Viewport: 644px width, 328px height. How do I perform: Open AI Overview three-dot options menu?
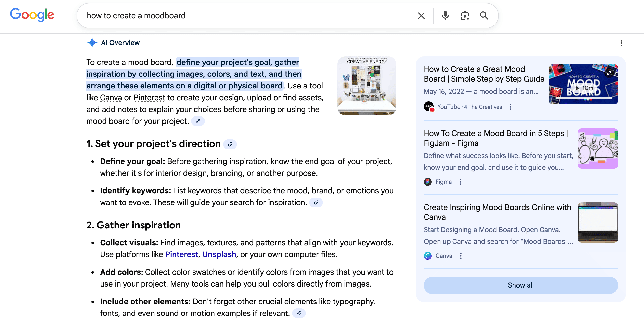(621, 43)
